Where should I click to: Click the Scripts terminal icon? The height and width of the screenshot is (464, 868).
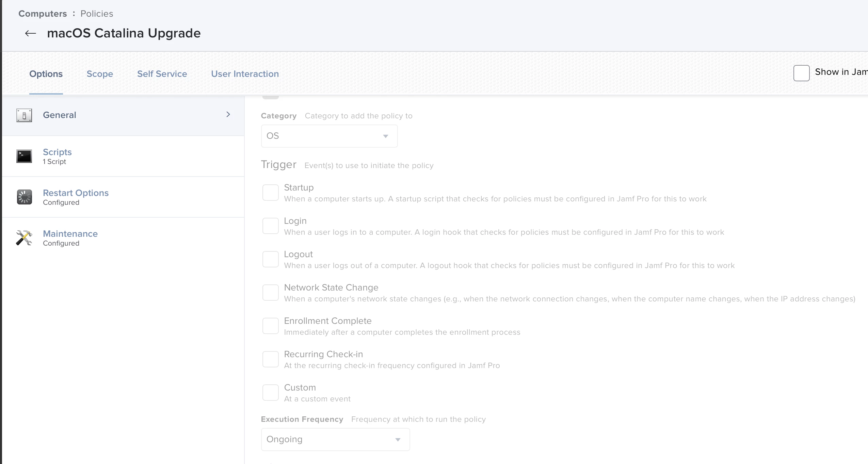(x=24, y=156)
